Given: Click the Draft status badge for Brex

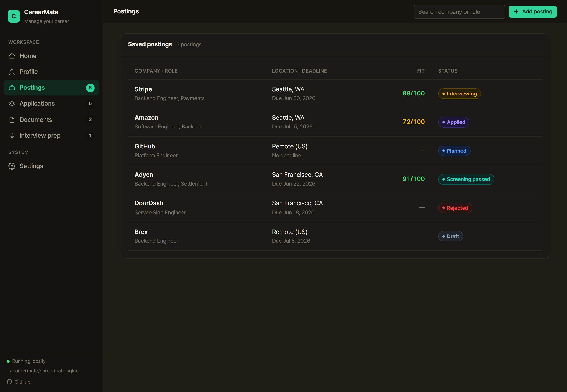Looking at the screenshot, I should tap(451, 236).
